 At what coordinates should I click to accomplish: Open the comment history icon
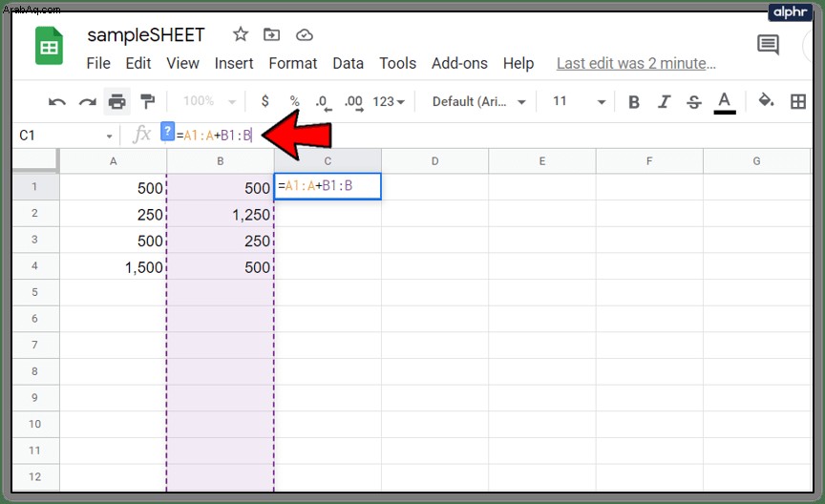pos(768,45)
